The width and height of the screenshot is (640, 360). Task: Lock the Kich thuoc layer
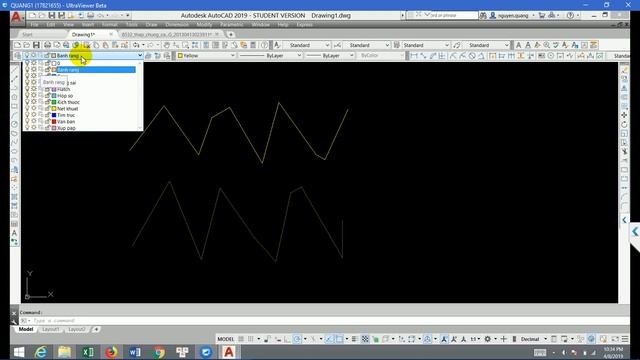click(47, 102)
